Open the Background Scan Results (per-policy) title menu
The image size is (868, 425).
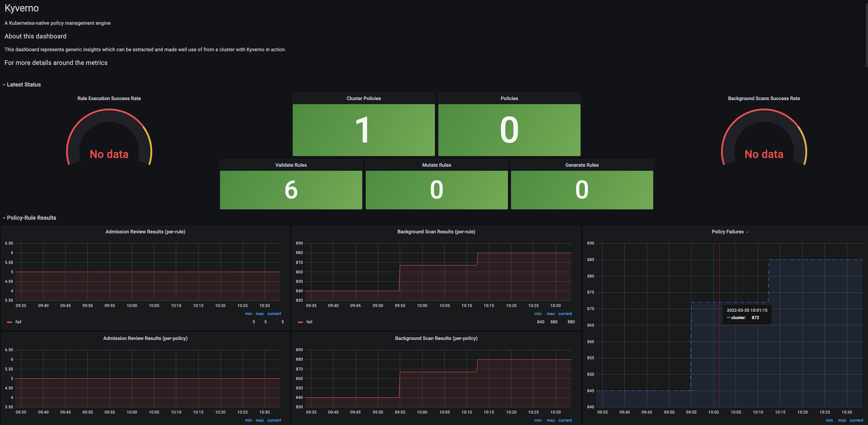click(x=436, y=339)
